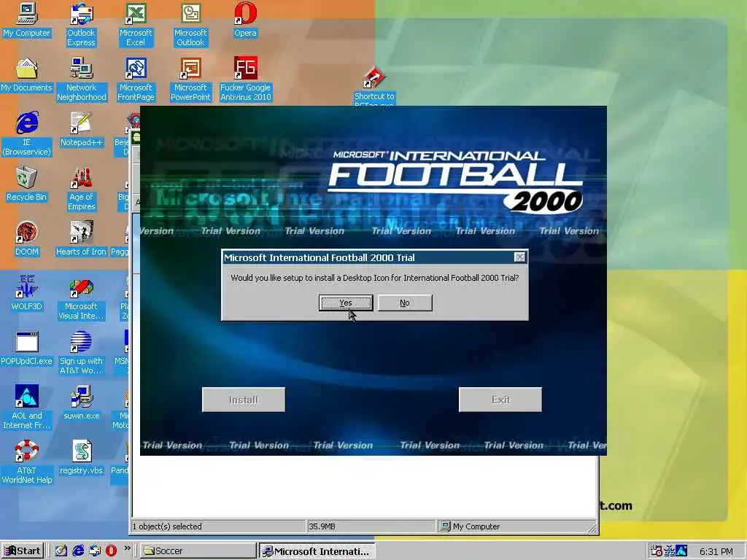Launch Microsoft Outlook desktop shortcut
Screen dimensions: 747x560
190,24
